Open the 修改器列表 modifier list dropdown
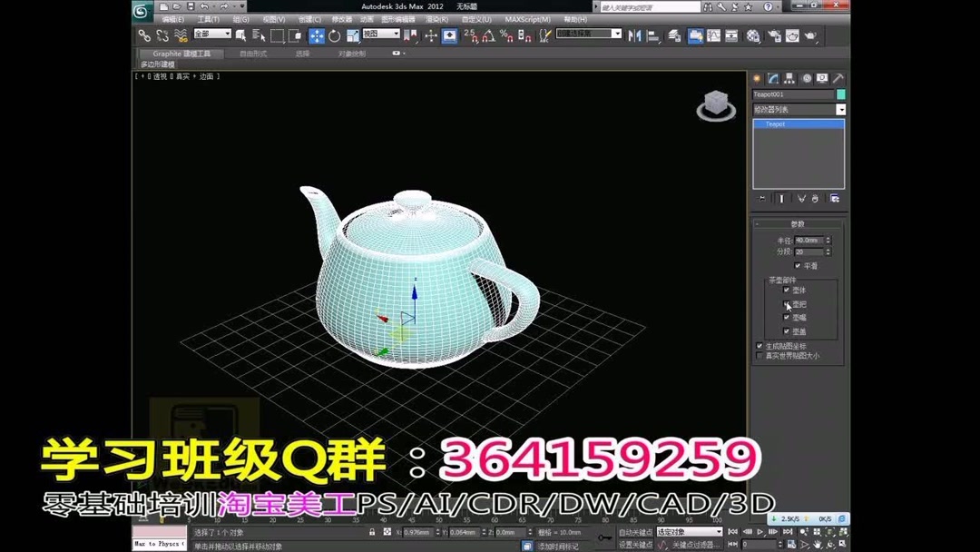980x552 pixels. pyautogui.click(x=797, y=109)
